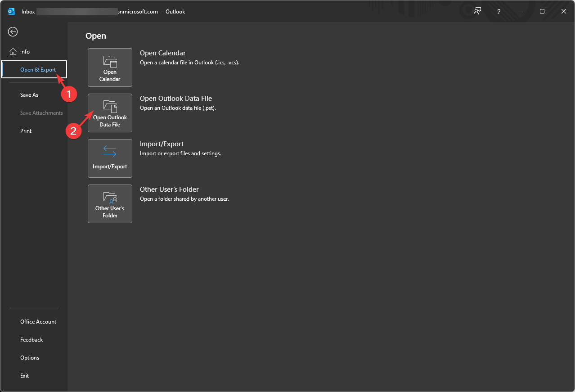Click the Other User's Folder icon
575x392 pixels.
pos(110,197)
